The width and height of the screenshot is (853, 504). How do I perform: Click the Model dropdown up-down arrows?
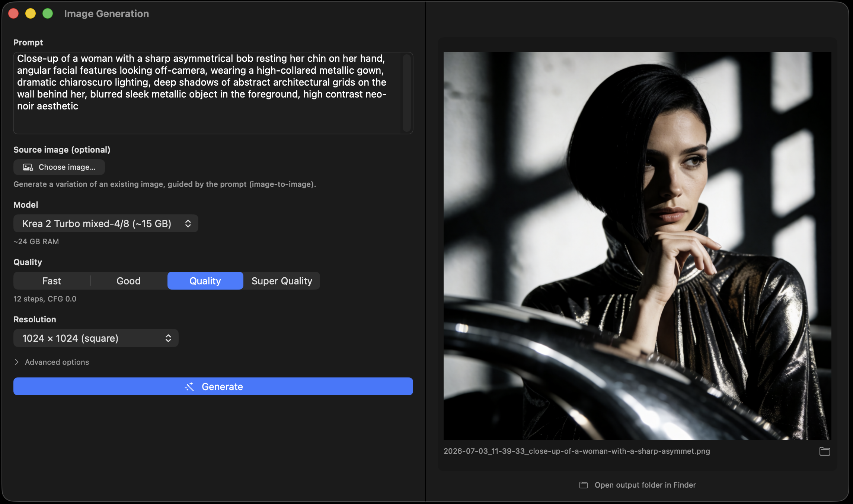point(188,223)
